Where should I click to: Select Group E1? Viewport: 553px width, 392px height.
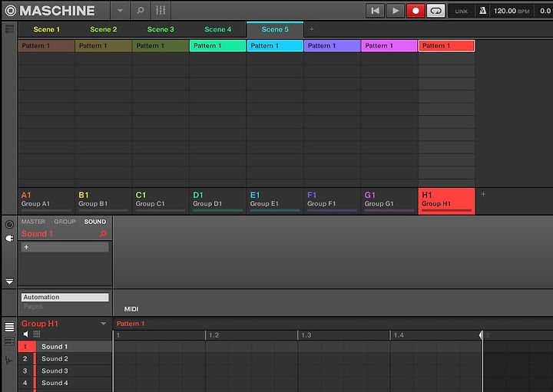coord(275,201)
